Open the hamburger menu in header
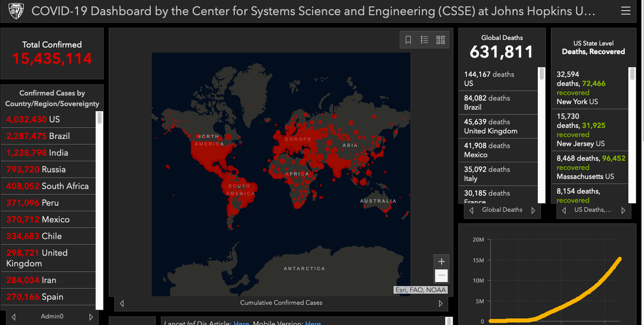Viewport: 644px width, 325px height. pos(625,11)
